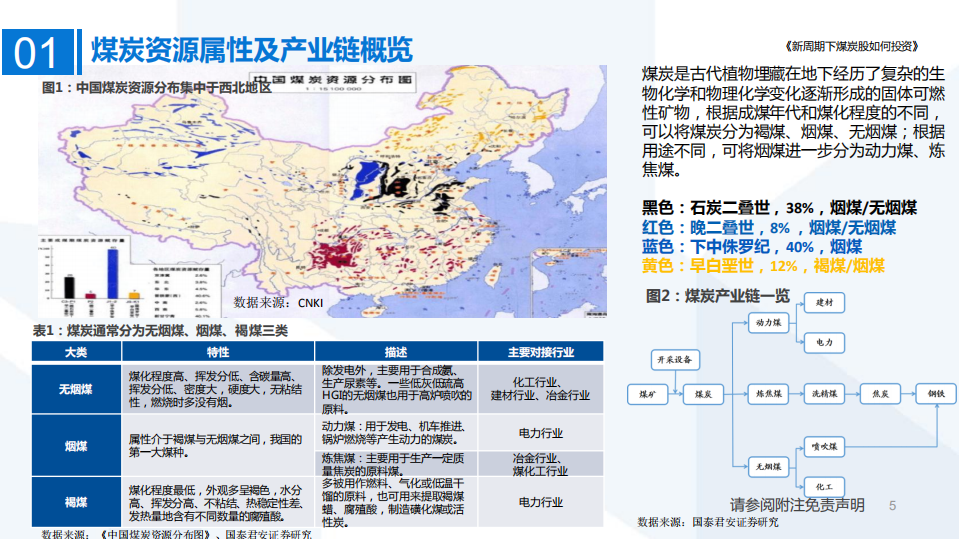Click the legend line '黄色：早白垩世，12%'
959x539 pixels.
tap(763, 266)
